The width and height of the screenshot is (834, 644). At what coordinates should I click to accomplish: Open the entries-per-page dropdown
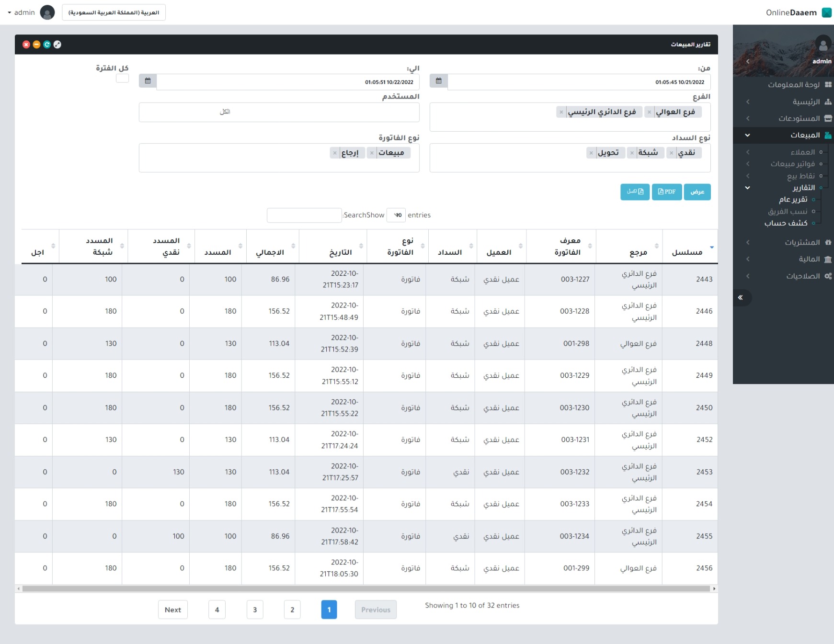click(x=396, y=215)
